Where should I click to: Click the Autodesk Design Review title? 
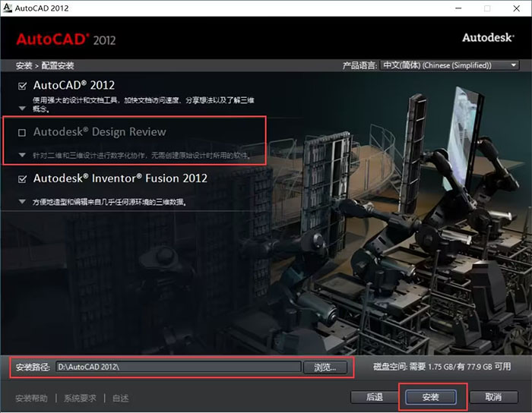pyautogui.click(x=100, y=132)
